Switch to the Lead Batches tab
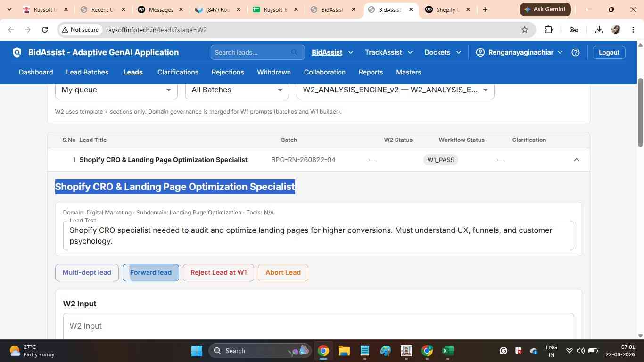 click(x=87, y=72)
